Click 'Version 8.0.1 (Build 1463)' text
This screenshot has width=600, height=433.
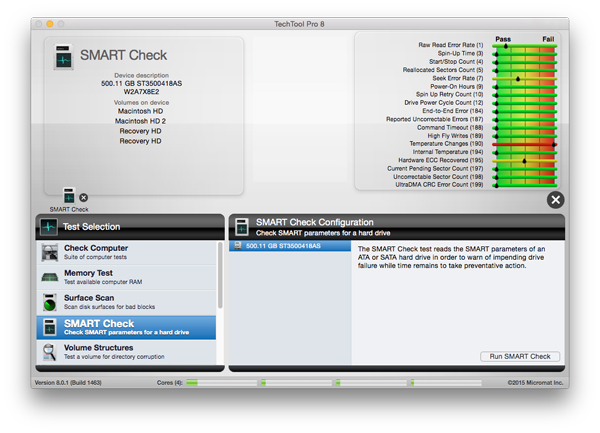(x=68, y=383)
